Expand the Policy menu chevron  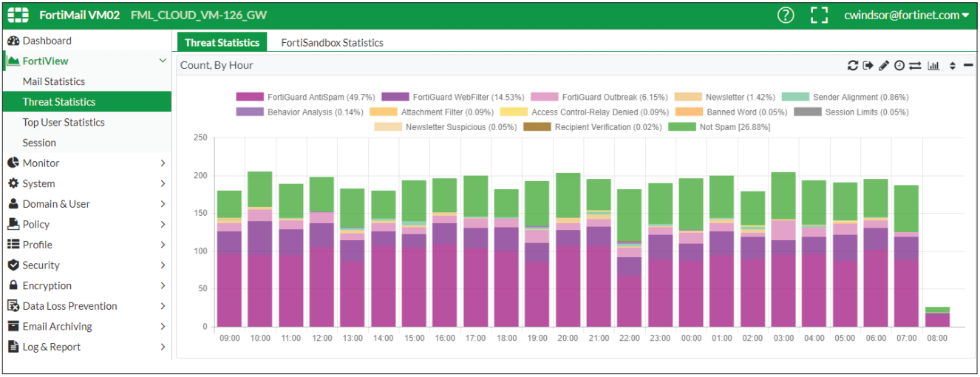point(163,224)
